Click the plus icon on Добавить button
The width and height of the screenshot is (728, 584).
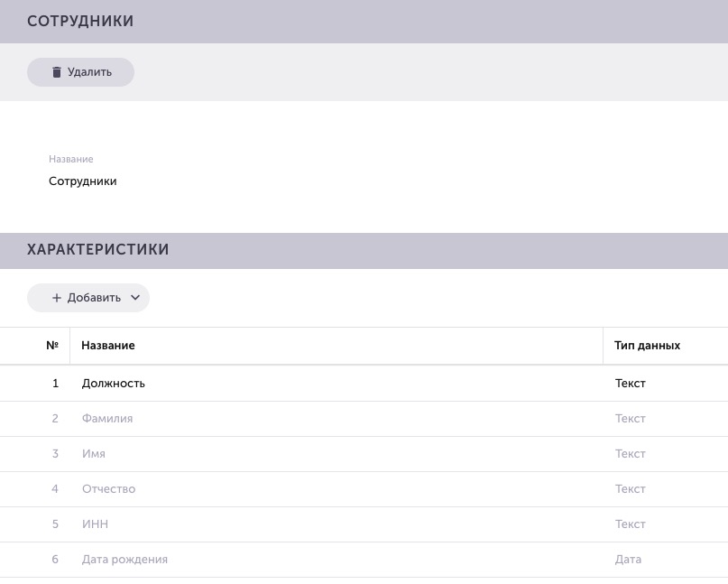click(57, 298)
